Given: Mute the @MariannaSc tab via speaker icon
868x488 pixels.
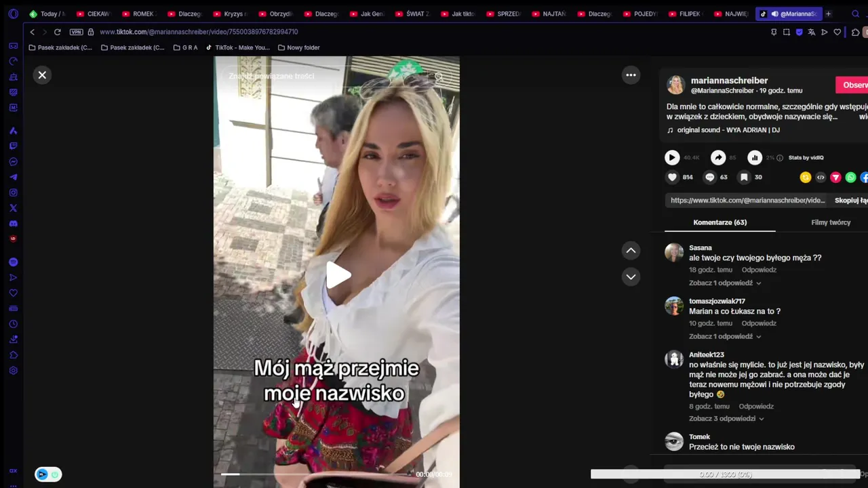Looking at the screenshot, I should 774,14.
